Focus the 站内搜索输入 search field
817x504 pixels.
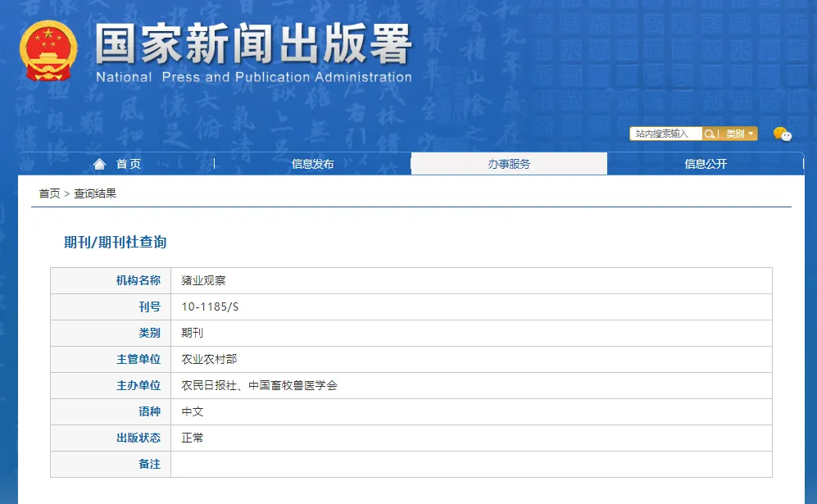[x=666, y=134]
